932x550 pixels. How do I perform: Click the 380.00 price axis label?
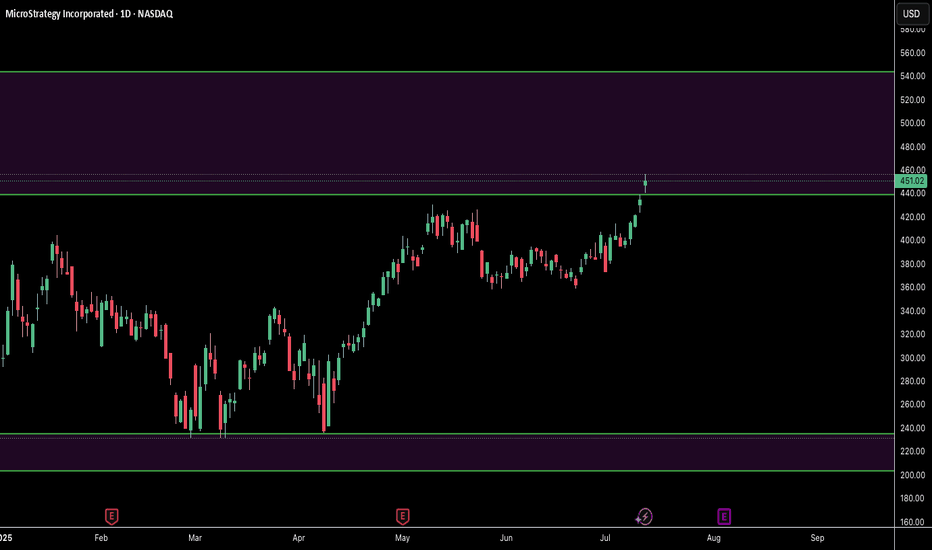(912, 264)
